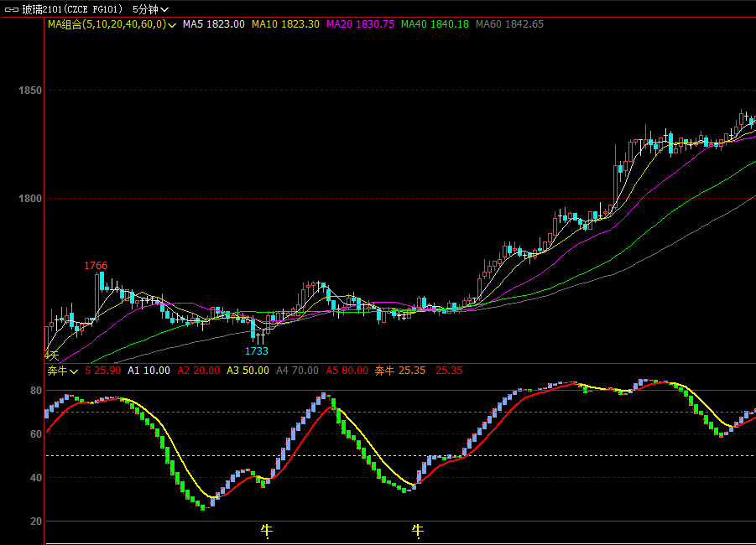Screen dimensions: 756x545
Task: Click the A3 50.00 parameter label
Action: point(248,371)
